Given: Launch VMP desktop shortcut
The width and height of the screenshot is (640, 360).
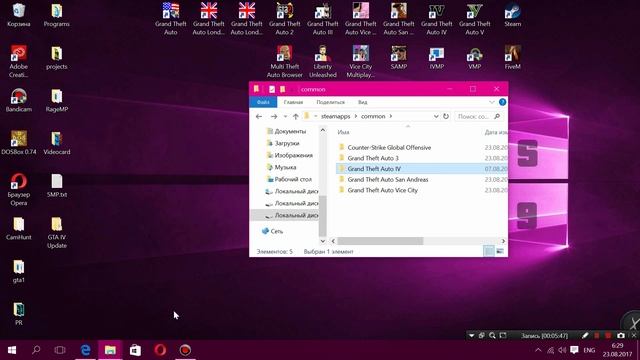Looking at the screenshot, I should pyautogui.click(x=474, y=58).
